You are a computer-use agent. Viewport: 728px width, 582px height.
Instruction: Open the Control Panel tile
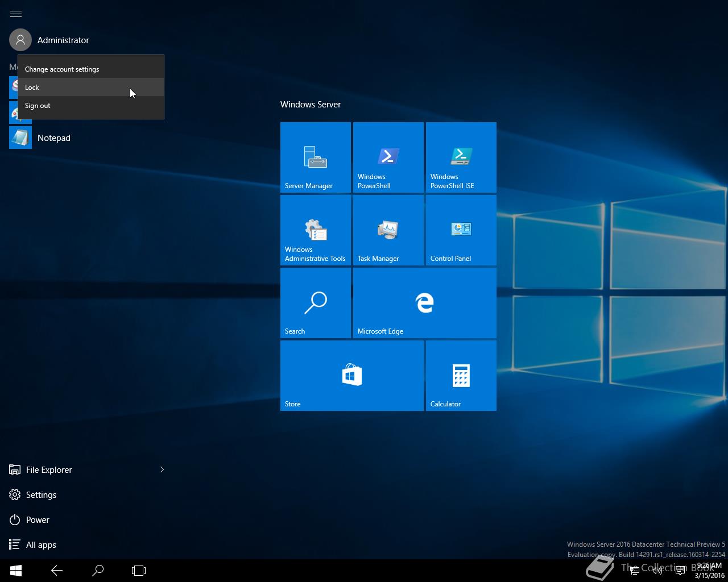(461, 230)
